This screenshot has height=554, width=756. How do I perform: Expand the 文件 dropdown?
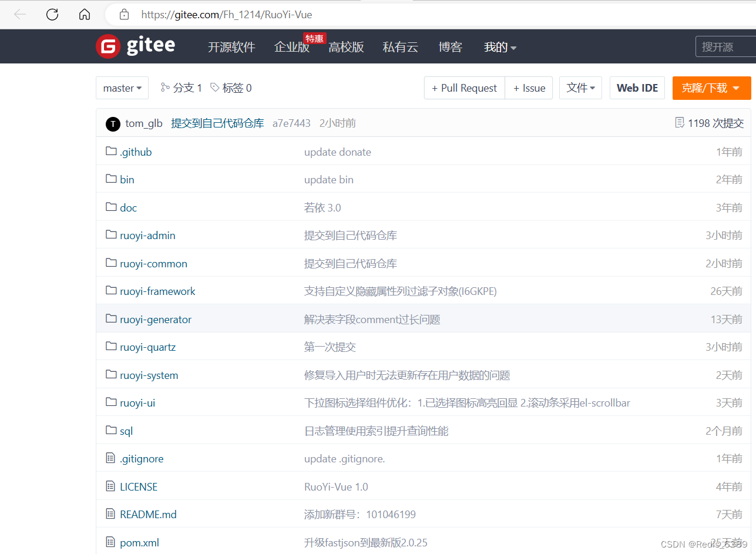click(x=581, y=88)
